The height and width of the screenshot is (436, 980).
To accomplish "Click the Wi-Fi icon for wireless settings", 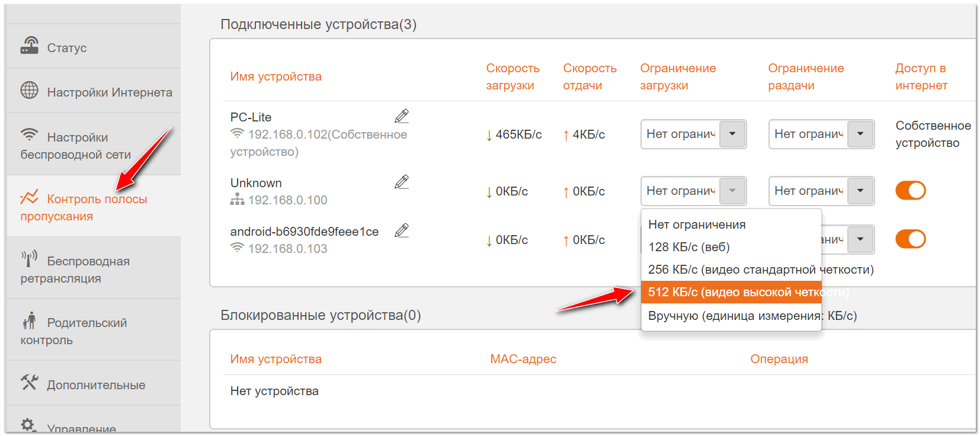I will [29, 134].
